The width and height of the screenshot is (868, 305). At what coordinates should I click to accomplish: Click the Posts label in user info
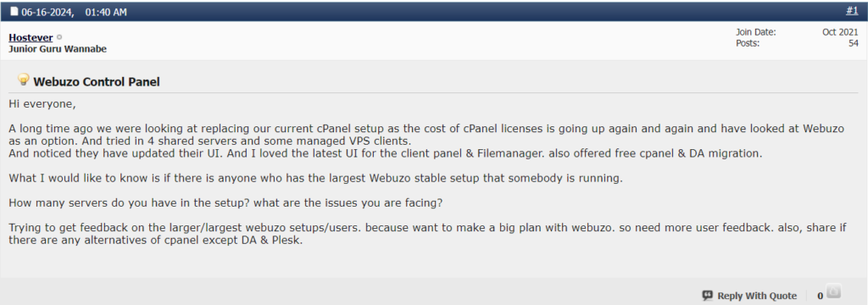tap(748, 43)
